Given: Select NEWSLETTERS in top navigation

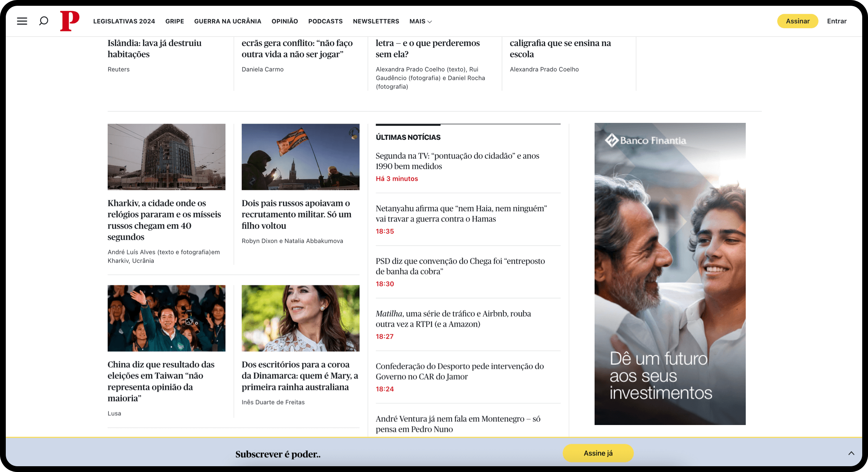Looking at the screenshot, I should [x=376, y=21].
